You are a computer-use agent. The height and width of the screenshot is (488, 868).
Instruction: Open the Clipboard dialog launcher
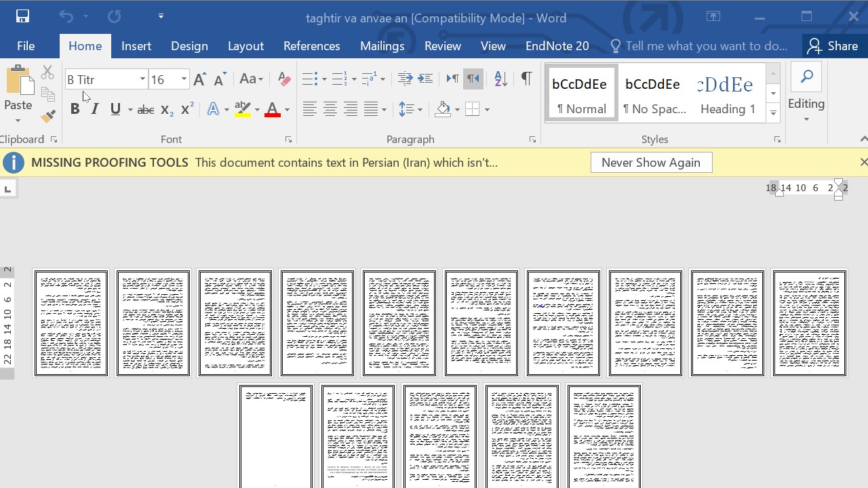[x=54, y=140]
